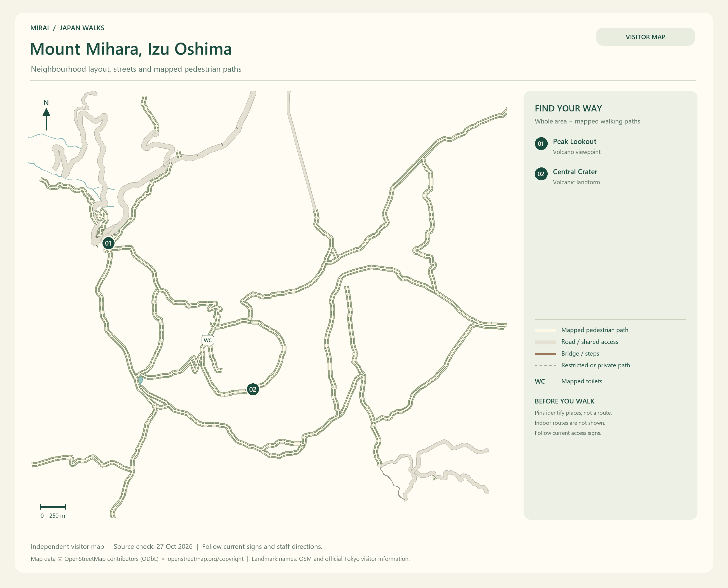
Task: Select the WC toilet marker on the map
Action: point(208,340)
